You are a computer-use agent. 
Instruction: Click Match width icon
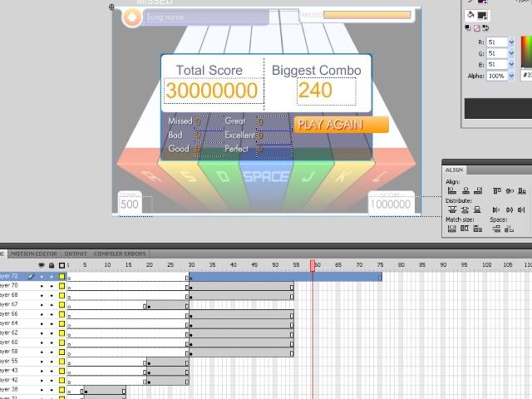click(x=451, y=229)
